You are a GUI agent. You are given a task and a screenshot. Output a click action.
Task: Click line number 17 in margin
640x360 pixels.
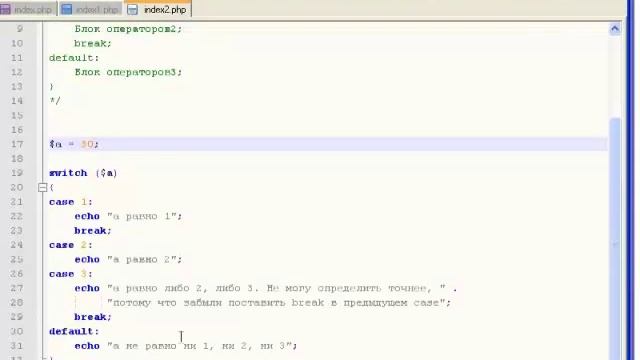17,144
